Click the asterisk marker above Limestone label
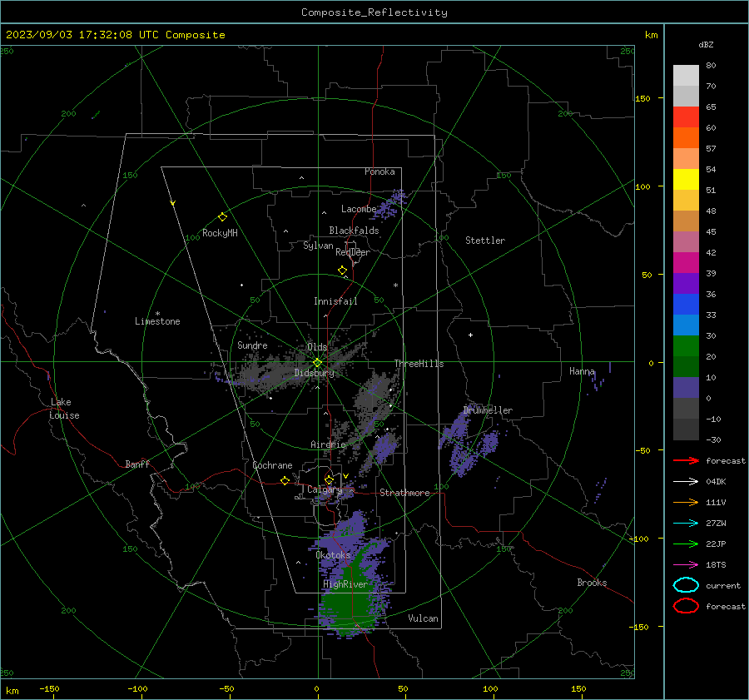This screenshot has width=749, height=700. click(x=157, y=314)
